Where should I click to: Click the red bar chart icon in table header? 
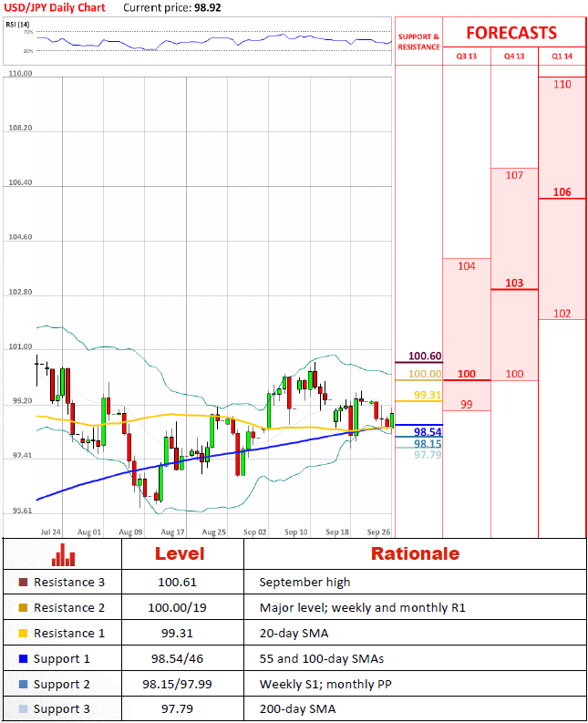click(63, 554)
